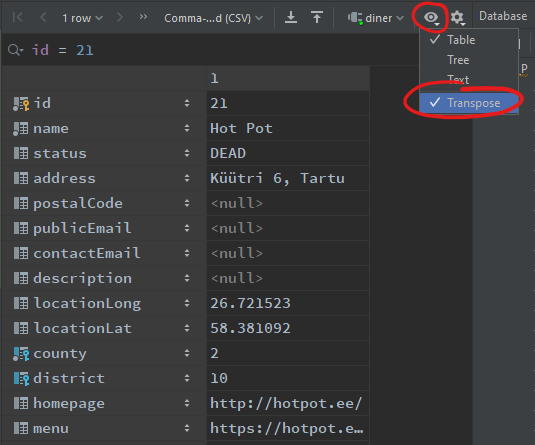Toggle the Transpose menu option

(x=469, y=103)
